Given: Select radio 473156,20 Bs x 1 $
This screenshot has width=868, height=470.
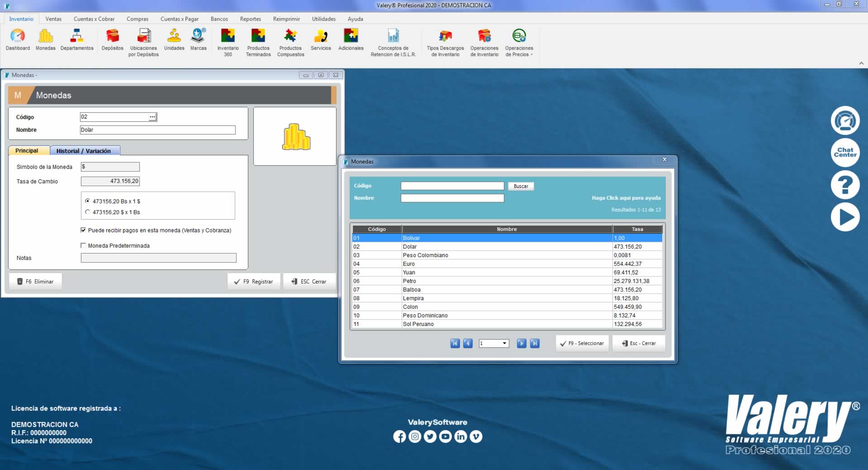Looking at the screenshot, I should 87,201.
